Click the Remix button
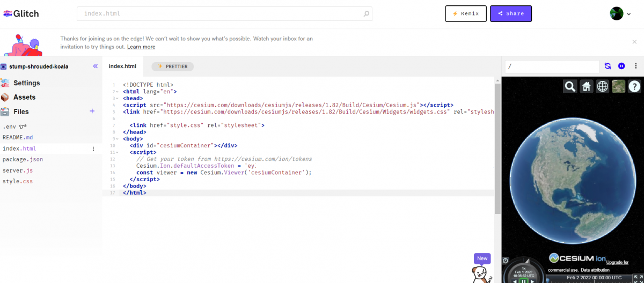The width and height of the screenshot is (644, 283). [465, 14]
